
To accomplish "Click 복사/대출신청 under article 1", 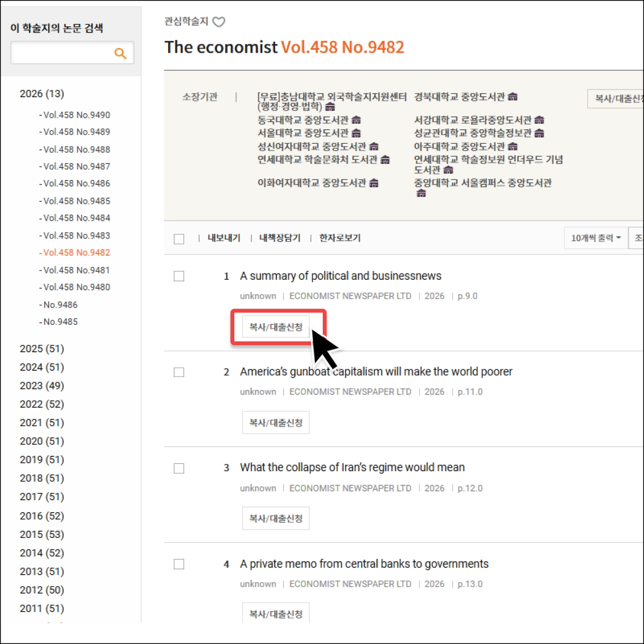I will [x=276, y=327].
